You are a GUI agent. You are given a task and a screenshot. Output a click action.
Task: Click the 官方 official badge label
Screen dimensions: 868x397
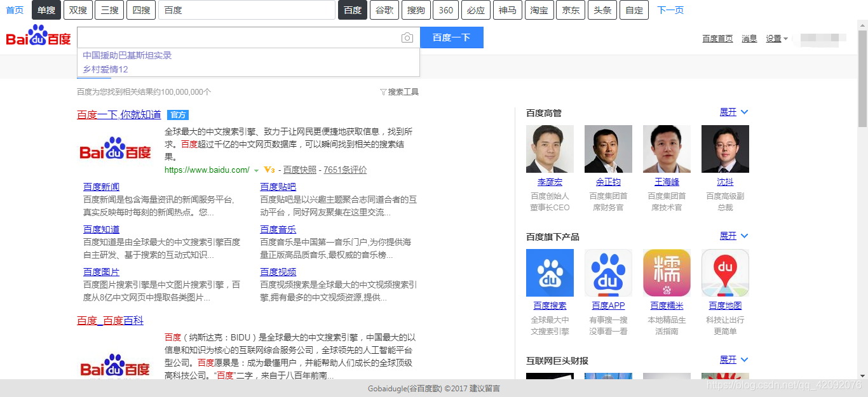pyautogui.click(x=177, y=115)
